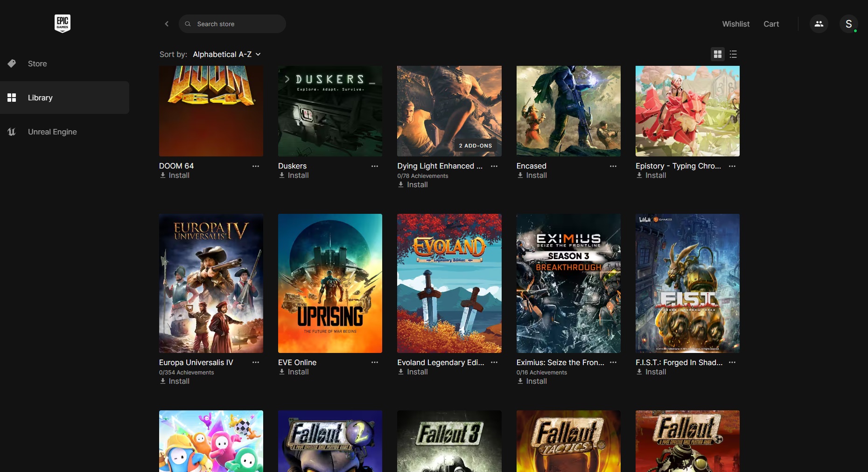Image resolution: width=868 pixels, height=472 pixels.
Task: Open the Cart
Action: pos(771,24)
